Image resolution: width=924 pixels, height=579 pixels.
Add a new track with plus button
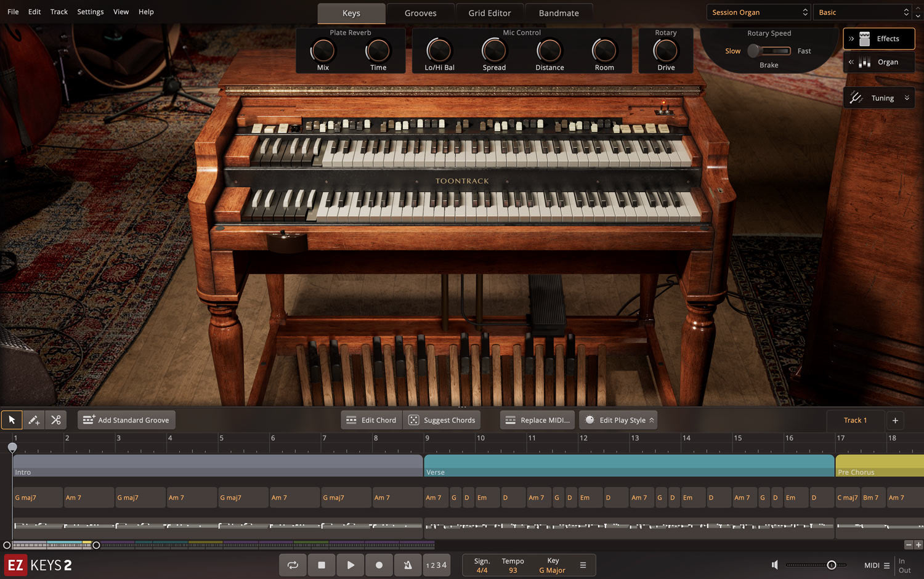[x=895, y=420]
